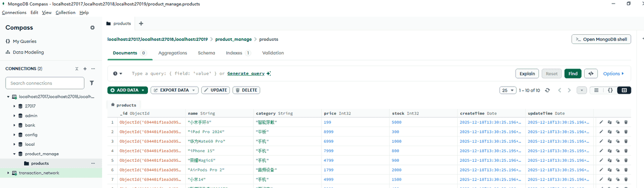Viewport: 644px width, 188px height.
Task: Add new connection plus icon
Action: pos(85,69)
